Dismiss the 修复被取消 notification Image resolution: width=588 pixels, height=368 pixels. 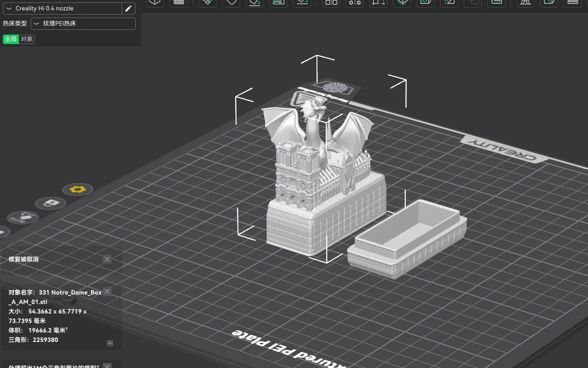pyautogui.click(x=107, y=259)
